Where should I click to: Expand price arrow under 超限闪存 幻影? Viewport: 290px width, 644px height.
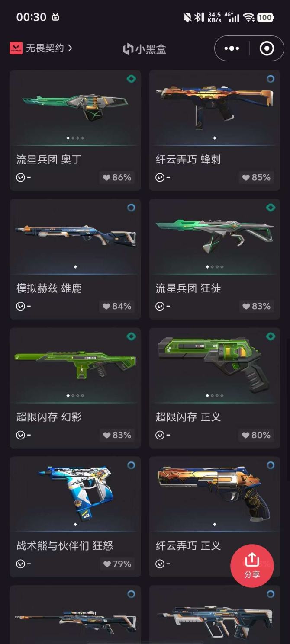[20, 435]
